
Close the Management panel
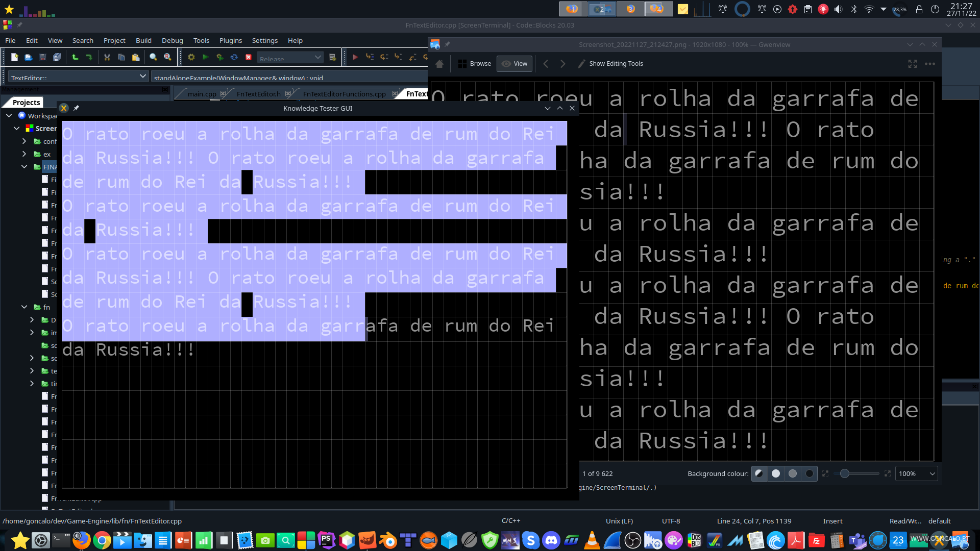pos(165,90)
